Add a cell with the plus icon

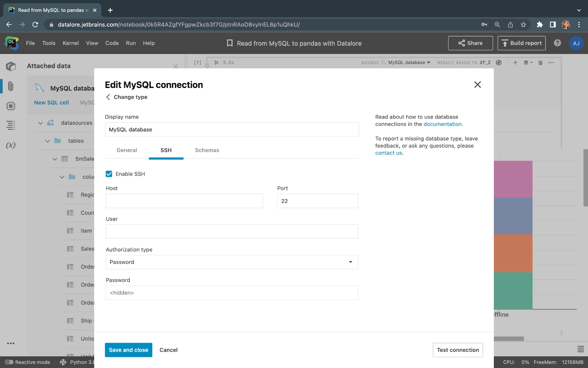(515, 63)
